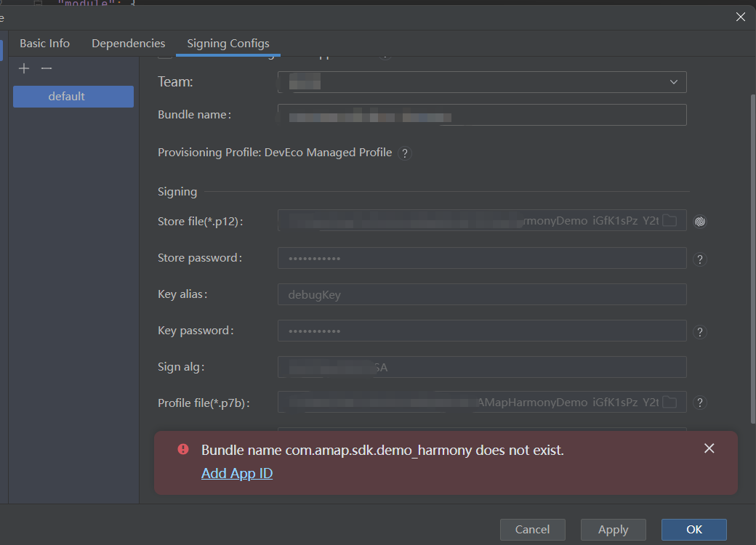Click fingerprint icon next to Store file
The image size is (756, 545).
coord(700,222)
